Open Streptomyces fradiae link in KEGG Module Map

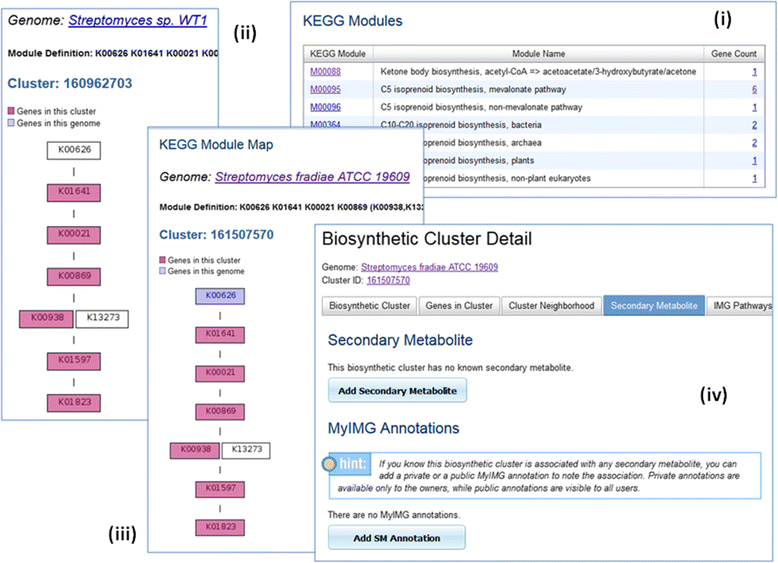click(x=312, y=177)
